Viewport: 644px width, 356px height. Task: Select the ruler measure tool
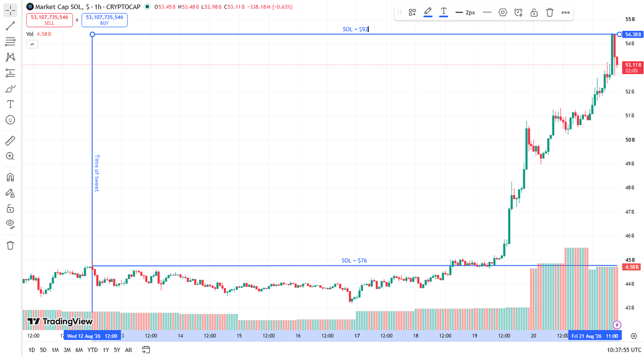point(10,141)
